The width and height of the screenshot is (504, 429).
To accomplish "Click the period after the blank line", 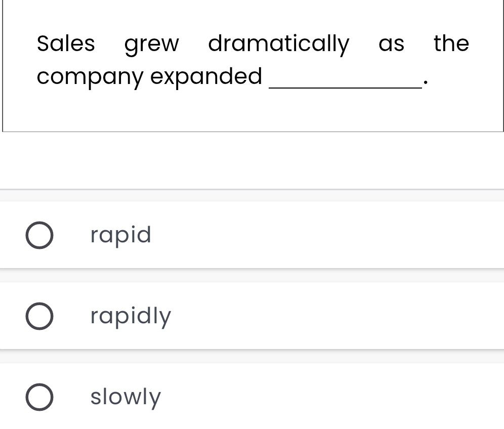I will [x=426, y=82].
